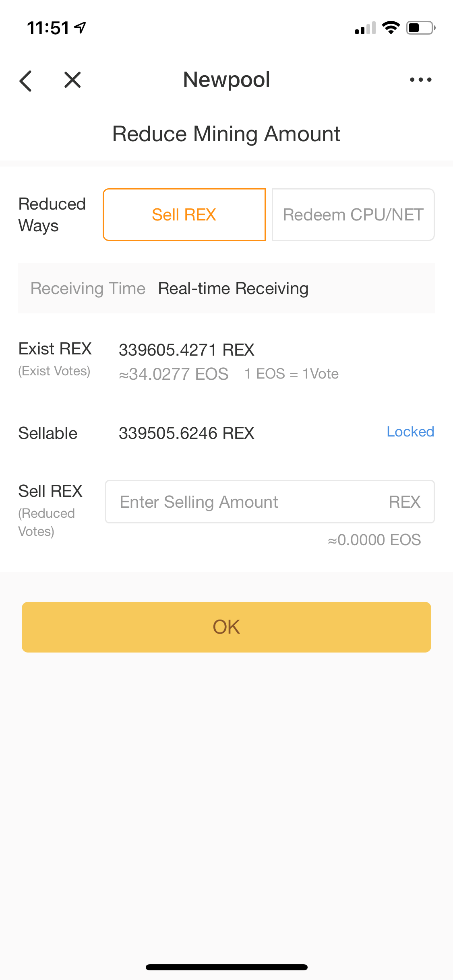This screenshot has width=453, height=980.
Task: Select the Sell REX option
Action: pyautogui.click(x=184, y=214)
